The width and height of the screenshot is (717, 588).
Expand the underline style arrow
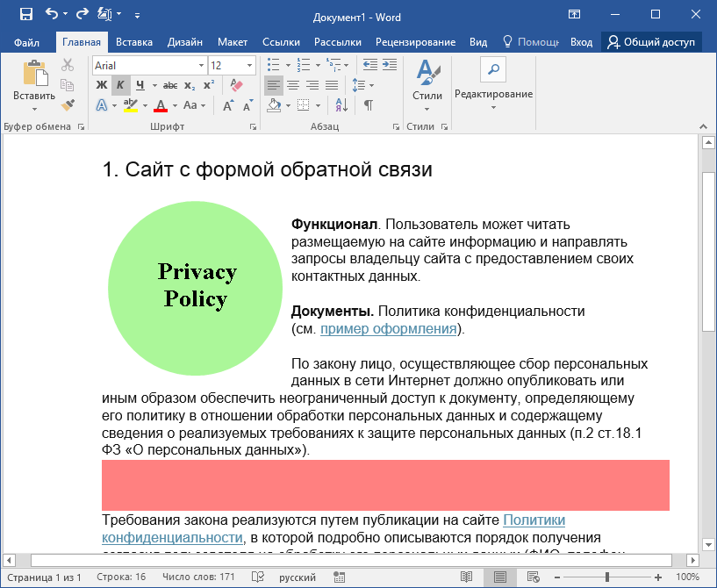[154, 85]
